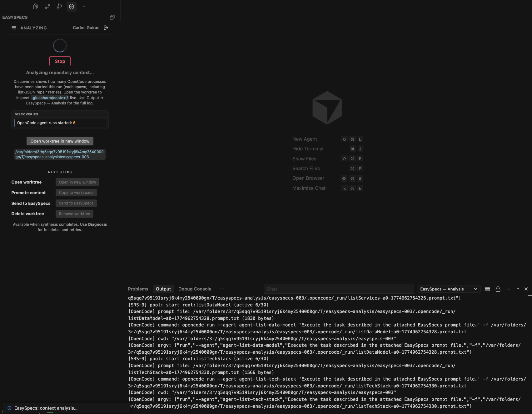
Task: Click the easyspecs-003 worktree path link
Action: click(60, 154)
